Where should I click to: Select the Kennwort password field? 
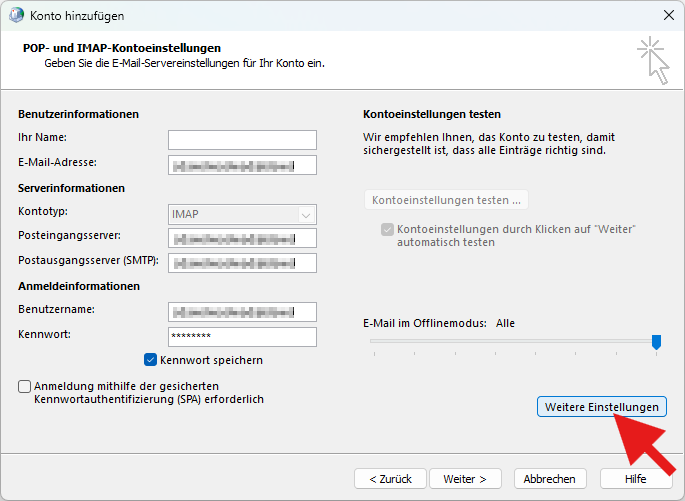coord(242,337)
